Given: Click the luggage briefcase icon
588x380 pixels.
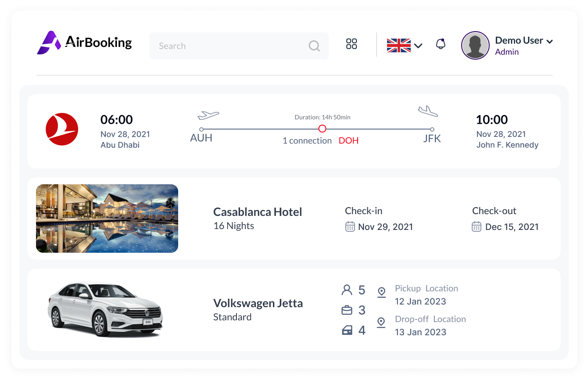Looking at the screenshot, I should pyautogui.click(x=347, y=310).
